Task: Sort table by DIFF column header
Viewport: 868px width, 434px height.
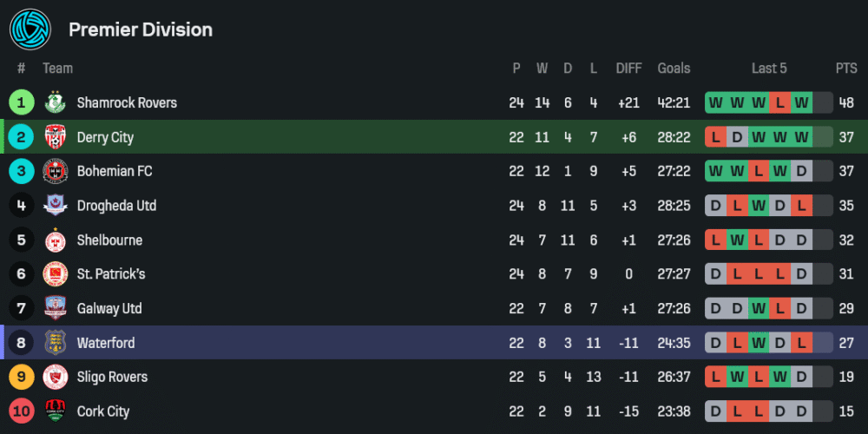Action: coord(628,69)
